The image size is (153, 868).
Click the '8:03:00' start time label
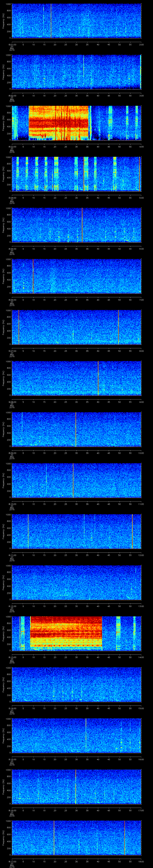point(12,147)
